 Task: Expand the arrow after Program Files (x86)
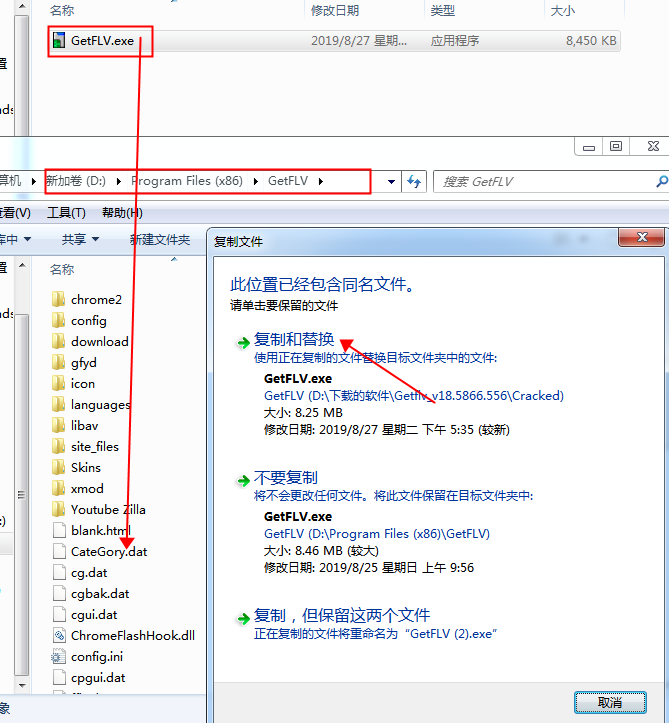point(255,181)
